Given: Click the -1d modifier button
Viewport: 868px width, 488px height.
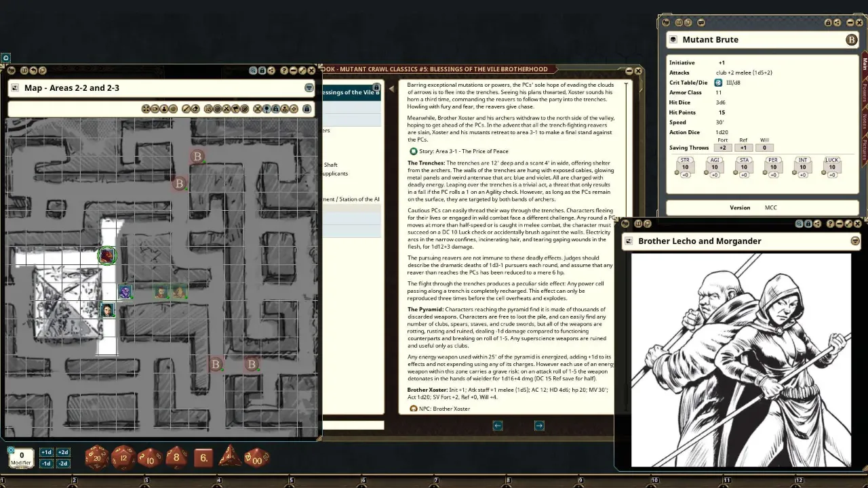Looking at the screenshot, I should click(x=47, y=464).
